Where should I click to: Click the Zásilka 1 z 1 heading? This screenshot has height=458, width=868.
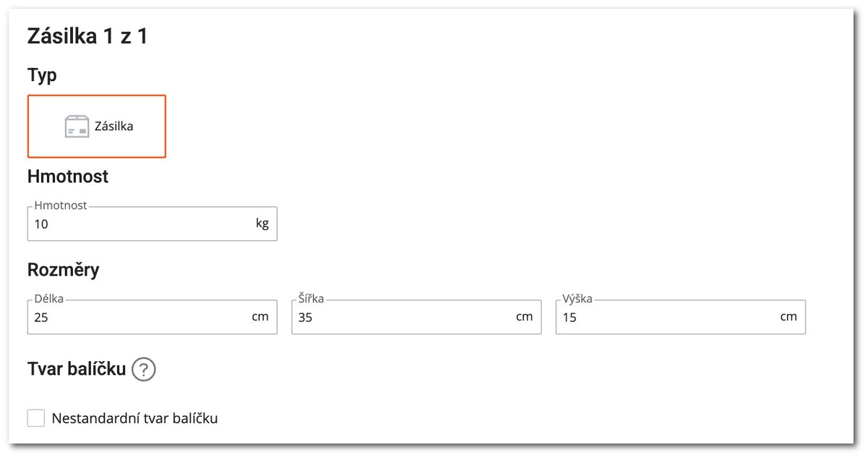[88, 37]
